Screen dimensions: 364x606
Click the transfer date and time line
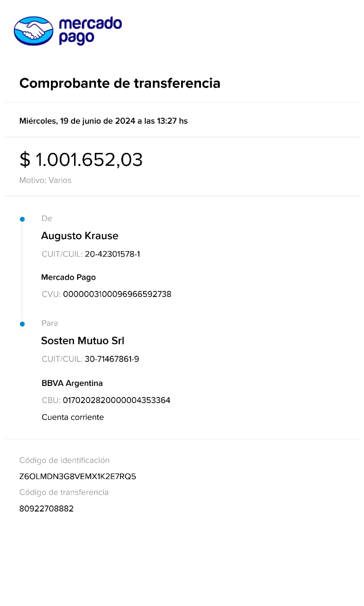(x=103, y=121)
